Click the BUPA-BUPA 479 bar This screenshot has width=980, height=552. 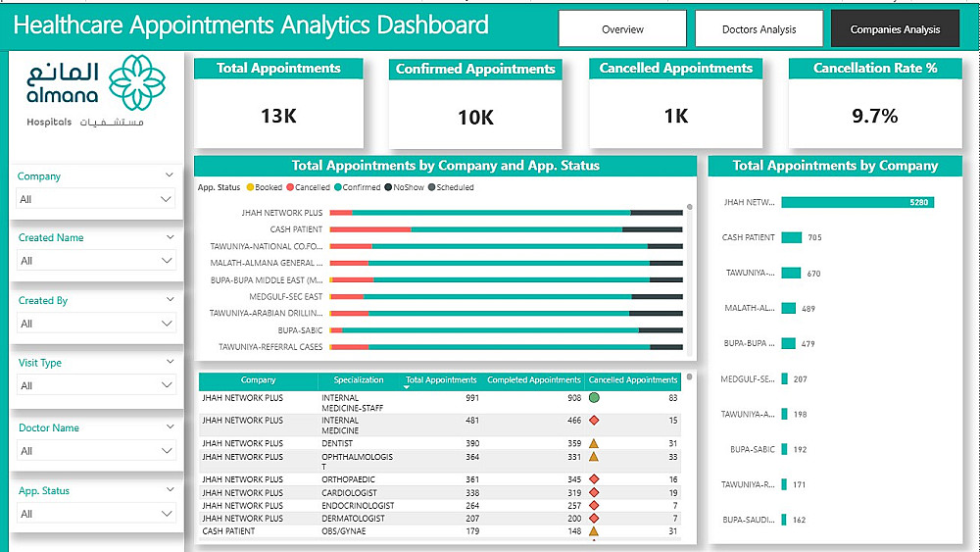click(789, 343)
